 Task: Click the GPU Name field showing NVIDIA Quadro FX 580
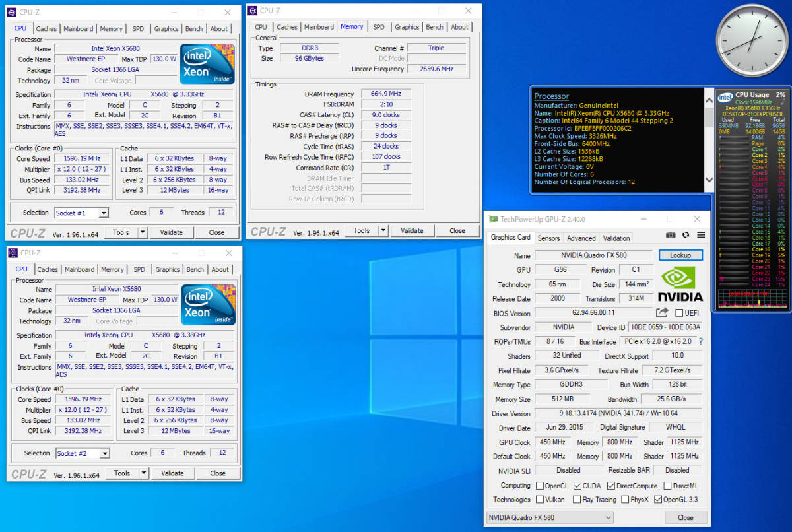pos(595,255)
